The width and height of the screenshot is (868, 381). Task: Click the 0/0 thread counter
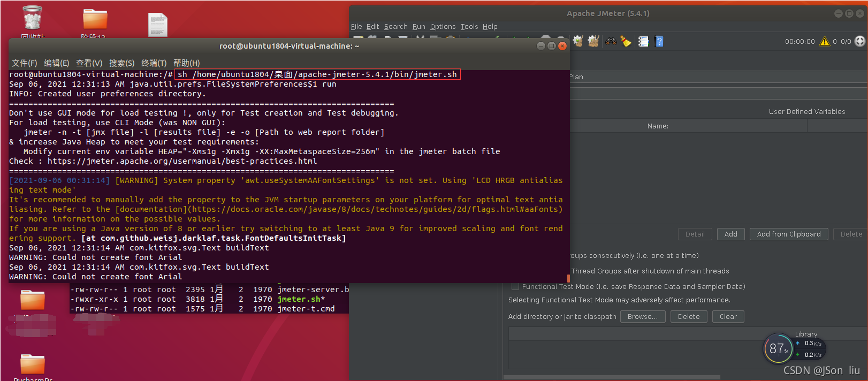[x=846, y=41]
